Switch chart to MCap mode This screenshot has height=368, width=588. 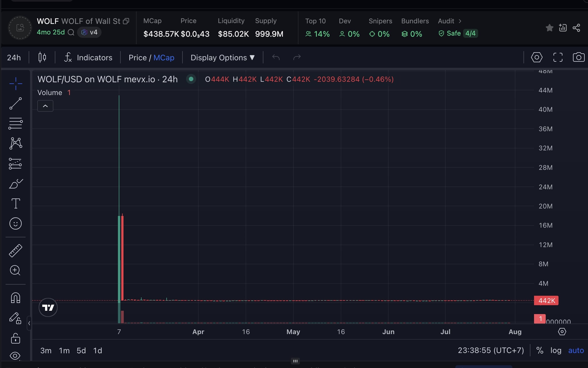click(164, 58)
